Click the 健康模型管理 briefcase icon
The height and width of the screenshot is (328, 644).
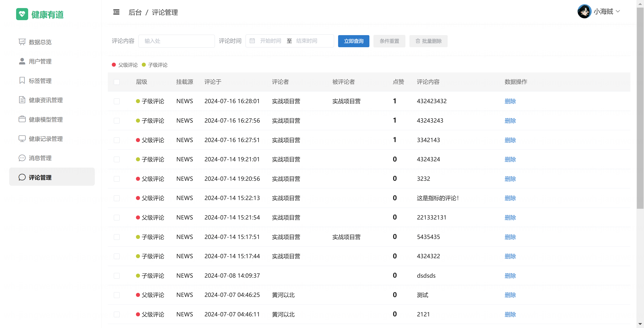click(22, 119)
